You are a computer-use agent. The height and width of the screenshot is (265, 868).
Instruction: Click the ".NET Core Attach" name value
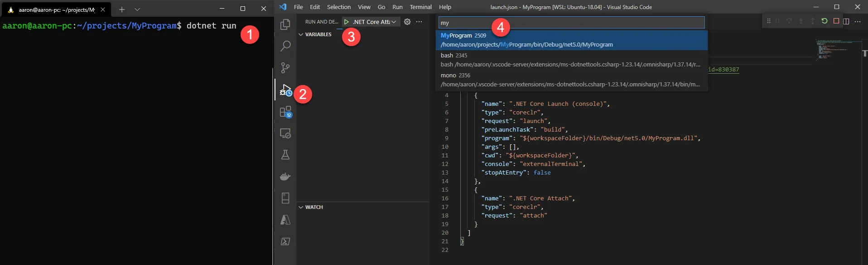540,198
